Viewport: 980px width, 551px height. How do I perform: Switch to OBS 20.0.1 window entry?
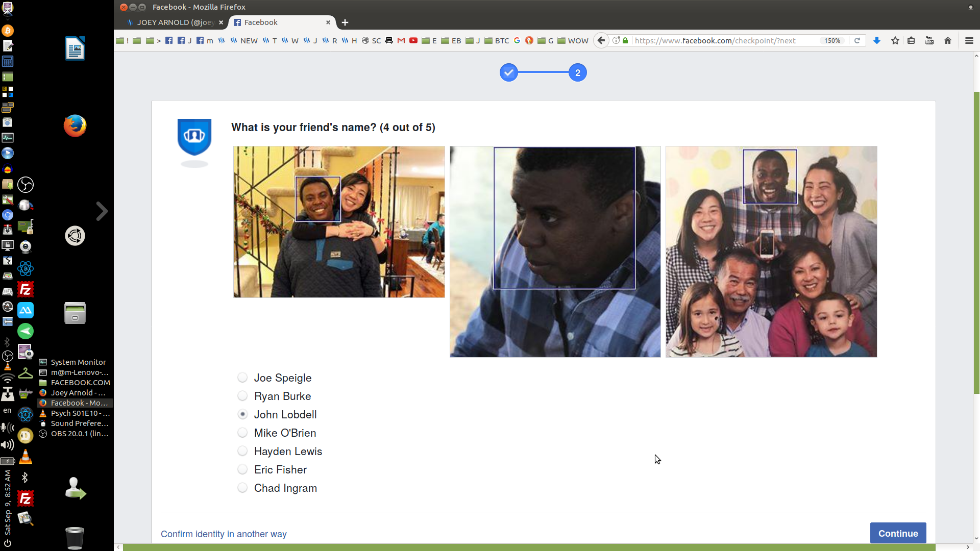pos(75,434)
